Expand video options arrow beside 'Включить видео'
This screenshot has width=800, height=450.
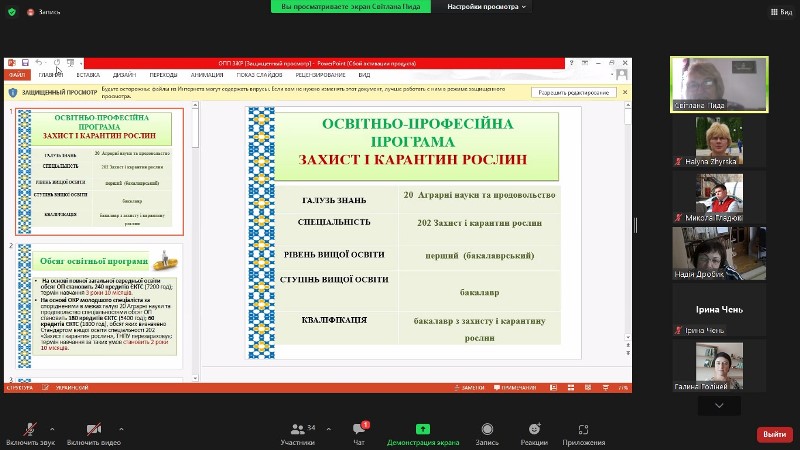tap(121, 429)
